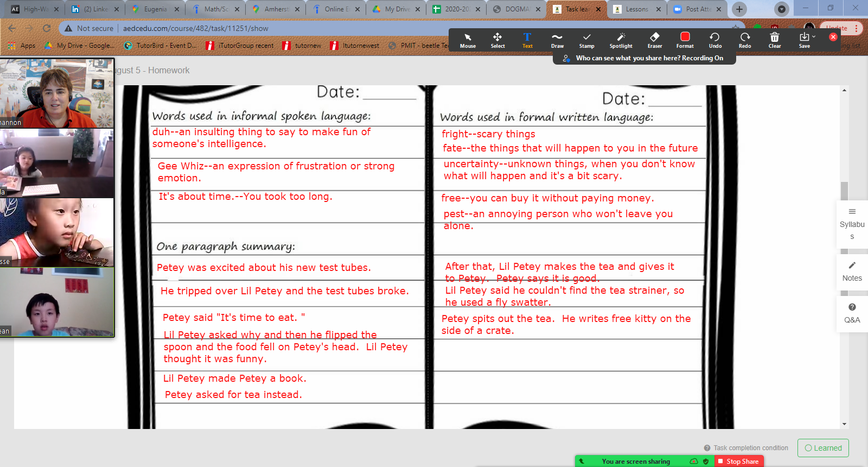Select the bottom participant's video thumbnail
Screen dimensions: 868x467
click(x=57, y=302)
